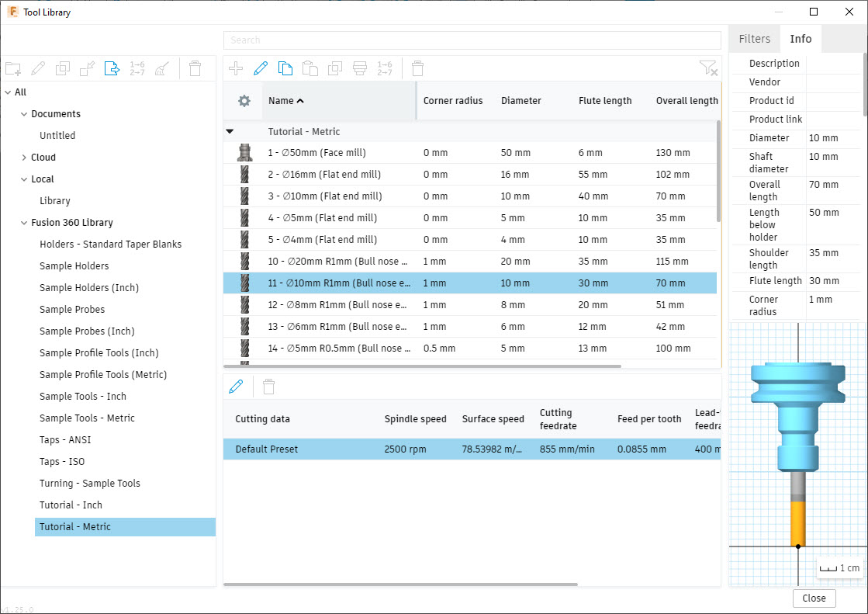This screenshot has width=868, height=614.
Task: Open column settings gear icon
Action: click(x=244, y=101)
